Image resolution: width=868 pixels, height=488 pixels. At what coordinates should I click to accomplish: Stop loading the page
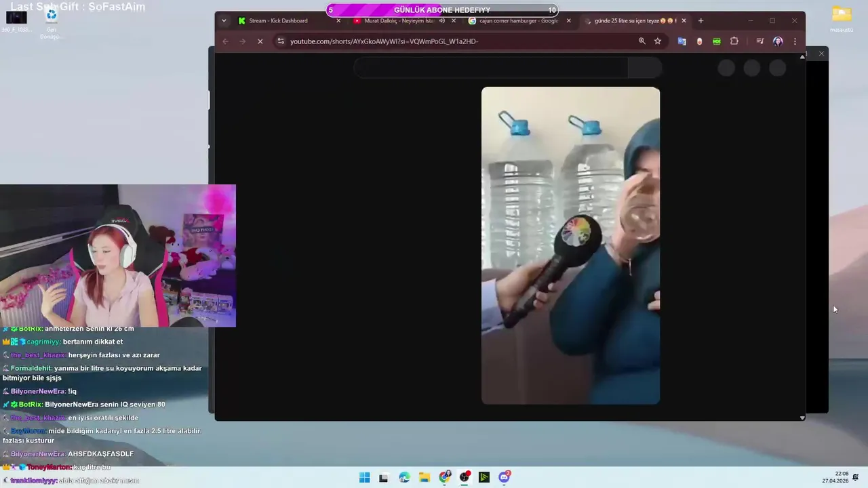tap(260, 41)
